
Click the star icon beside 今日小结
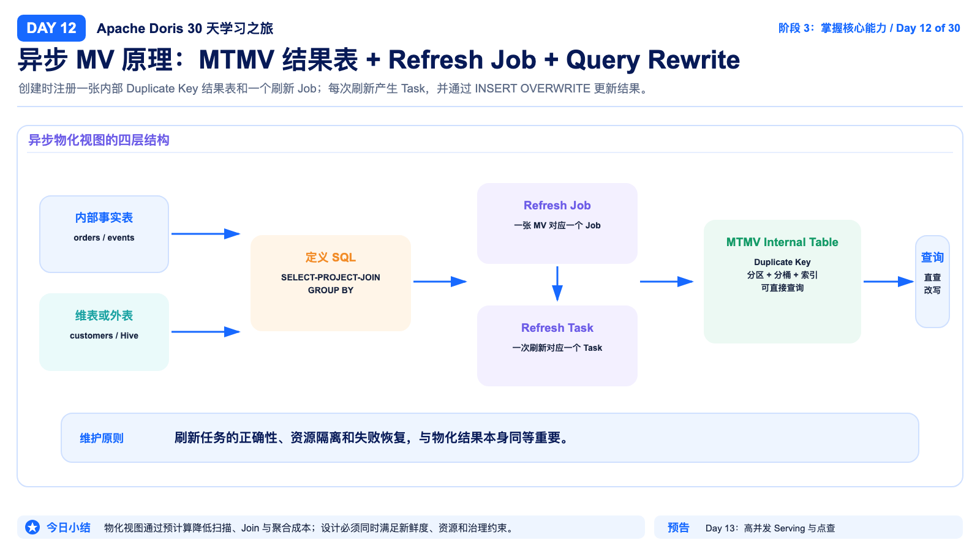click(x=32, y=527)
